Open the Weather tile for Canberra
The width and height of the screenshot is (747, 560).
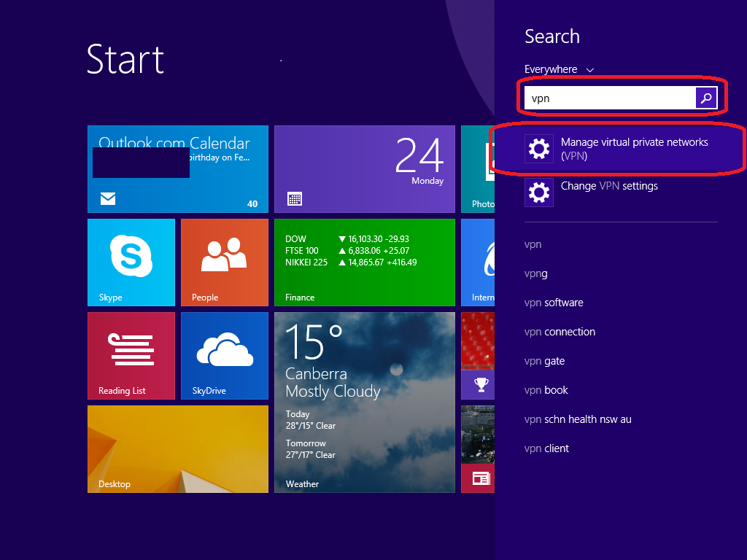[365, 402]
